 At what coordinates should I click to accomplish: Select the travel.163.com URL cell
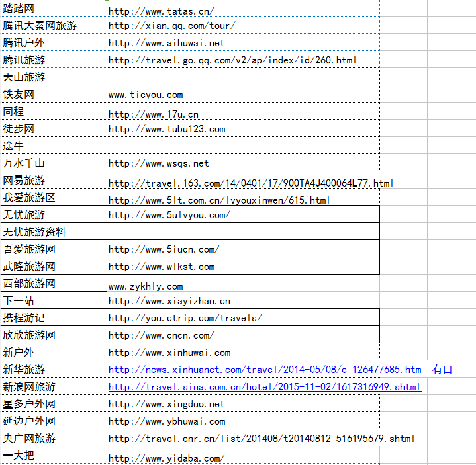pos(243,179)
